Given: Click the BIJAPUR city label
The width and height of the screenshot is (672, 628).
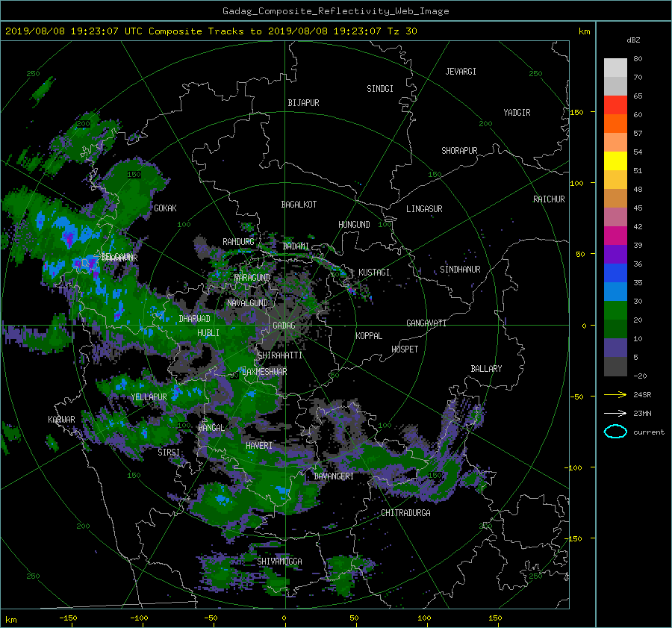Looking at the screenshot, I should click(x=303, y=103).
